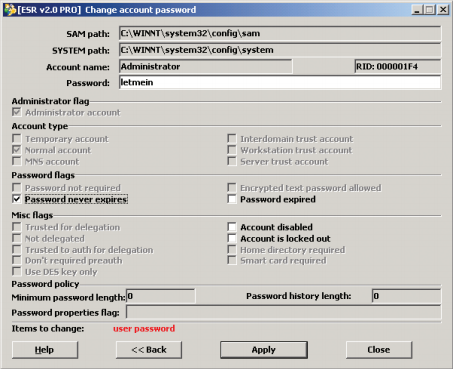The image size is (454, 369).
Task: Close window via title bar X
Action: (x=443, y=10)
